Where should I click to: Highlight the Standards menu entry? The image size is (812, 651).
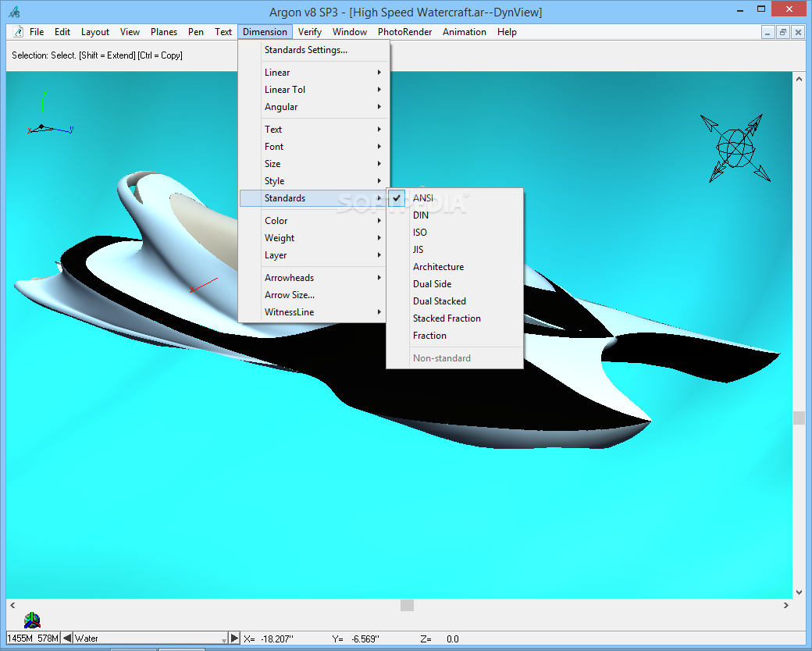point(313,197)
